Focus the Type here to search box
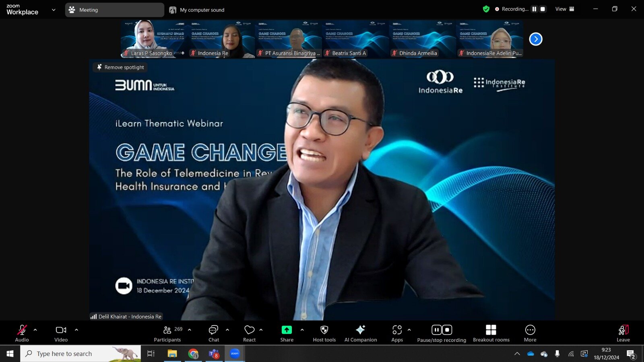This screenshot has height=362, width=644. 80,354
